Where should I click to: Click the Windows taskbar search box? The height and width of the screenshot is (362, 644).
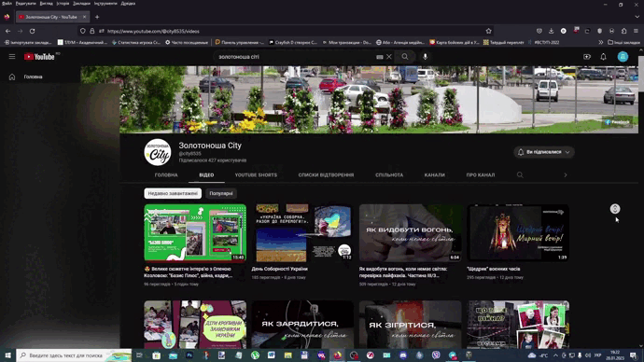[x=74, y=355]
